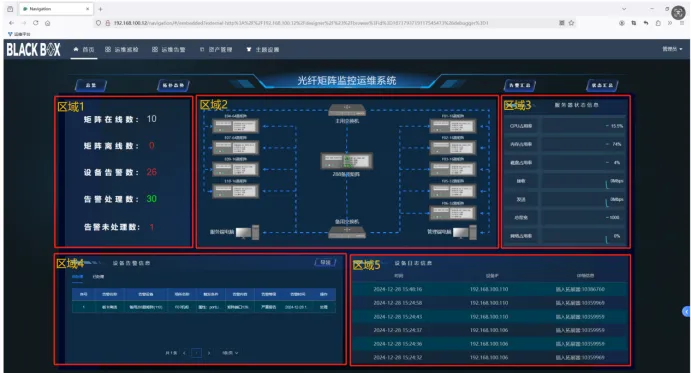Click the 拓扑总览 button
This screenshot has width=691, height=374.
(173, 85)
